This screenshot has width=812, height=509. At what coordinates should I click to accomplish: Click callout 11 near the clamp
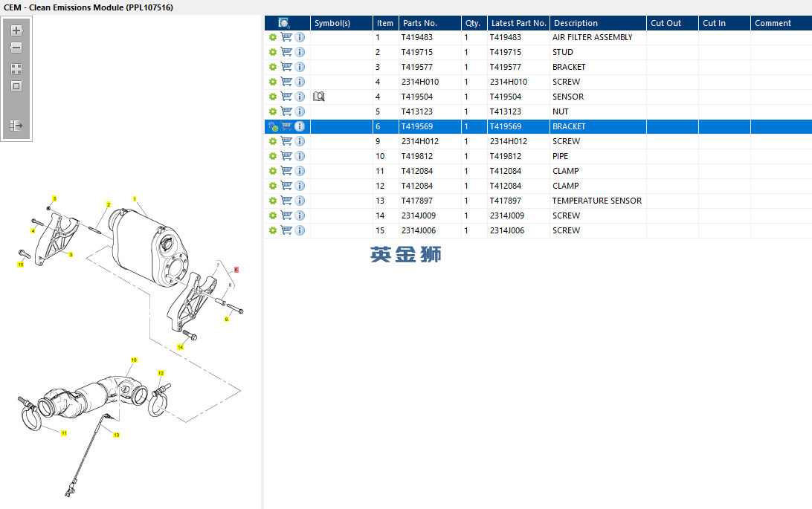64,433
